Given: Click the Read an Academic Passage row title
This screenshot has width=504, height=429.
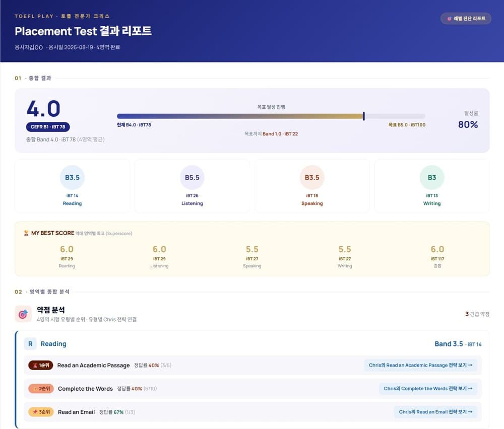Looking at the screenshot, I should click(x=94, y=366).
